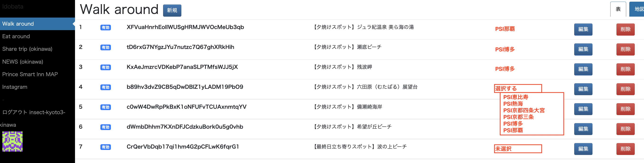Delete the 波の上ビーチ entry

(x=625, y=149)
